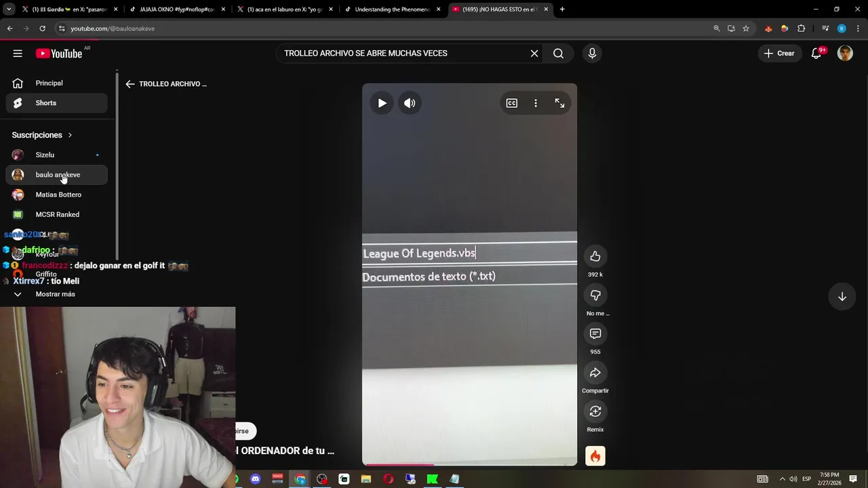Reload the YouTube page
This screenshot has width=868, height=488.
coord(42,28)
